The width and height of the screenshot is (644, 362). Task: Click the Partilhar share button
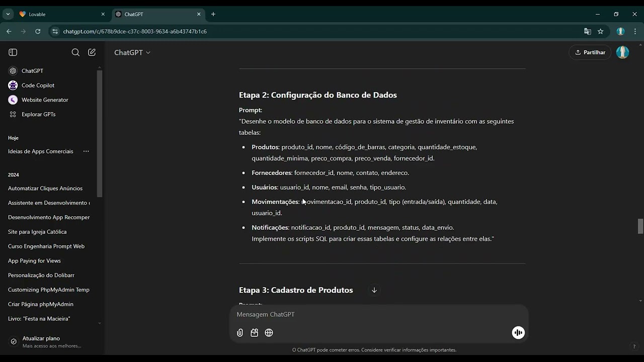(590, 52)
